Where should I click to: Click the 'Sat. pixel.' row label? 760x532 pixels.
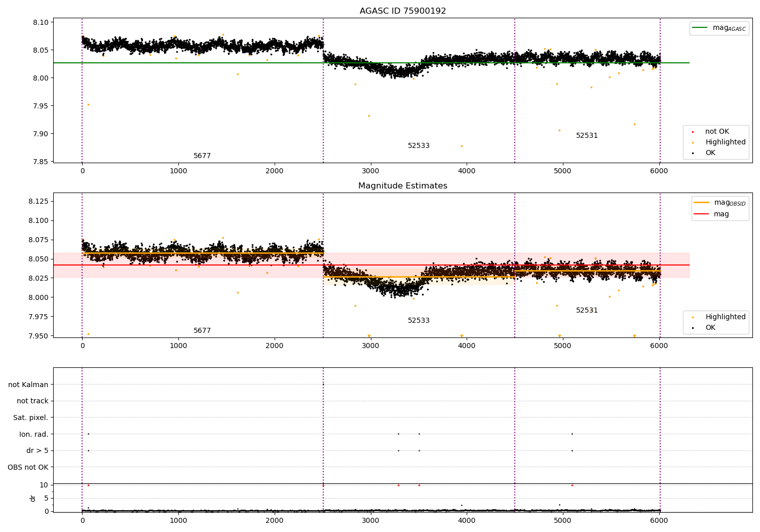(31, 418)
